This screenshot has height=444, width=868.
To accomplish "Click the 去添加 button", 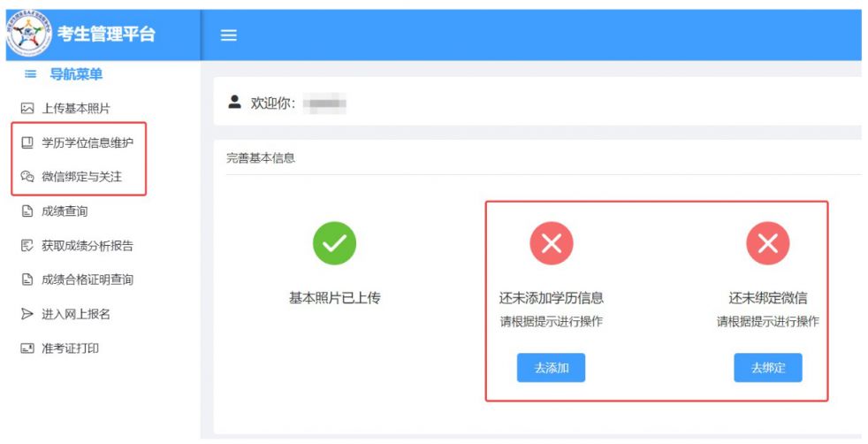I will (551, 368).
